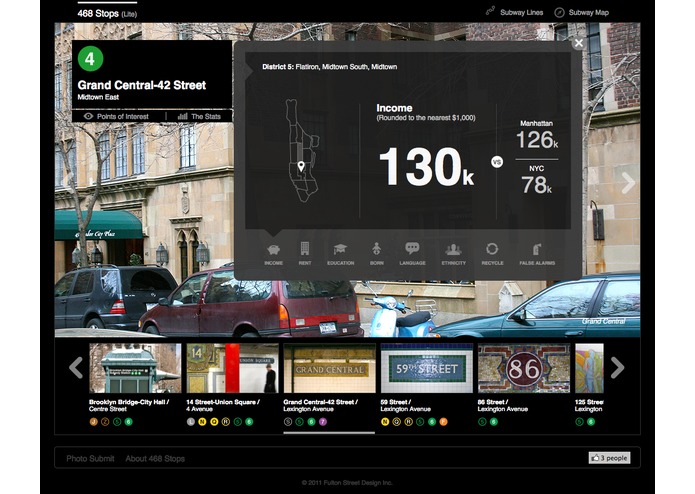Click District 5 heading text
Image resolution: width=695 pixels, height=494 pixels.
click(x=329, y=67)
